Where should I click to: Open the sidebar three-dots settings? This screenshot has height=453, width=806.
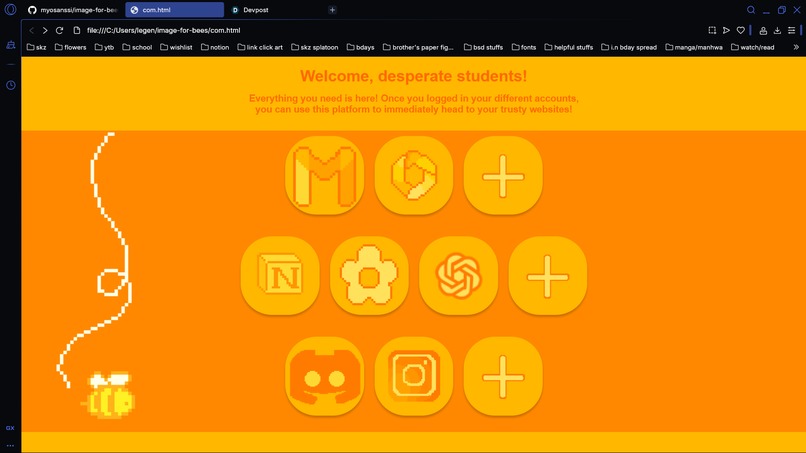click(10, 445)
